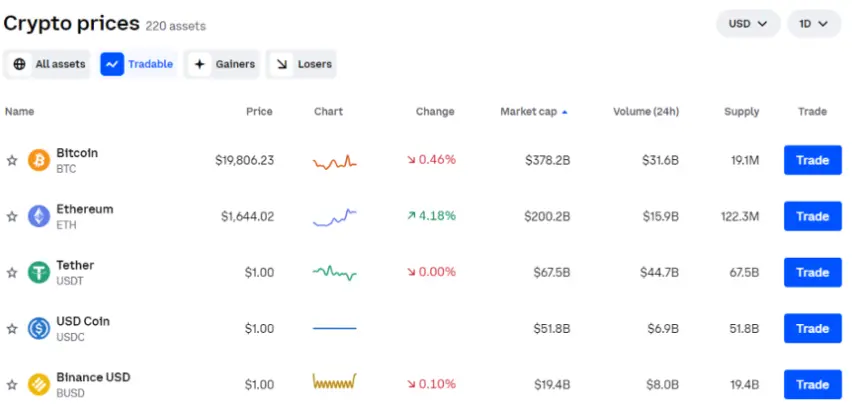Show the Losers filter

point(301,64)
